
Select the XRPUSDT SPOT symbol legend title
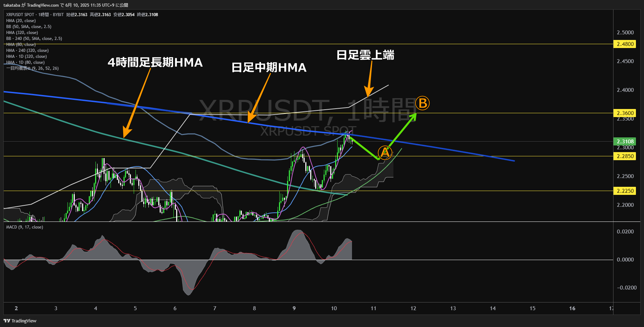point(20,15)
